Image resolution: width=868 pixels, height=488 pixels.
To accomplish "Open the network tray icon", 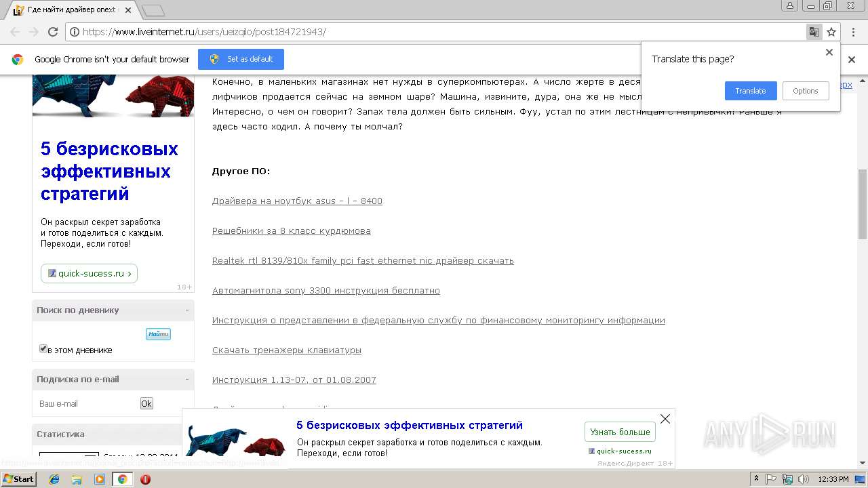I will coord(787,479).
